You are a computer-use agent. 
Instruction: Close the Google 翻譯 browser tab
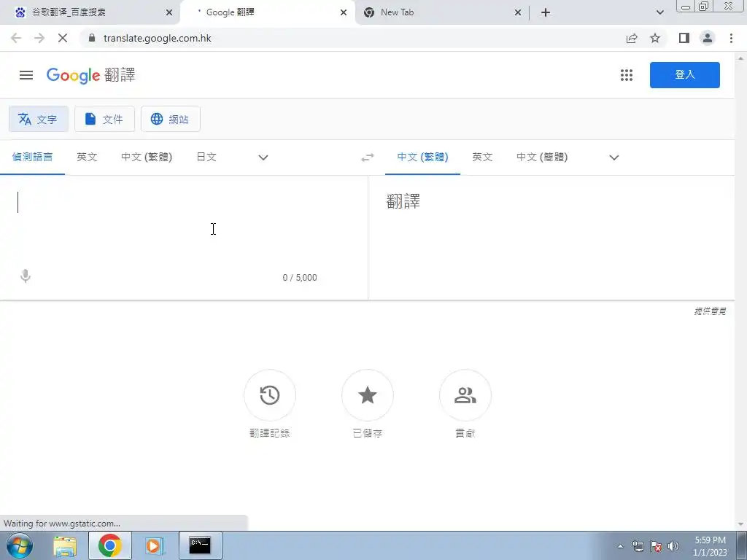[344, 12]
